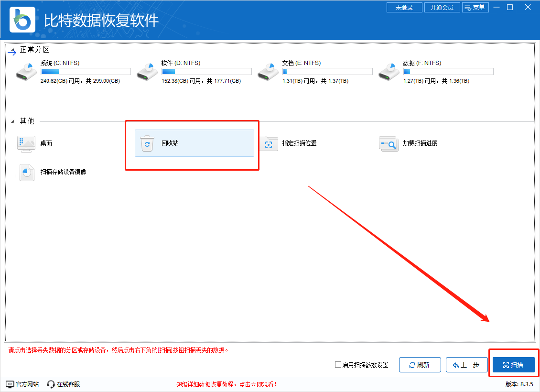Open the 超级详细数据恢复教程 tutorial link
The image size is (540, 392).
click(x=226, y=384)
